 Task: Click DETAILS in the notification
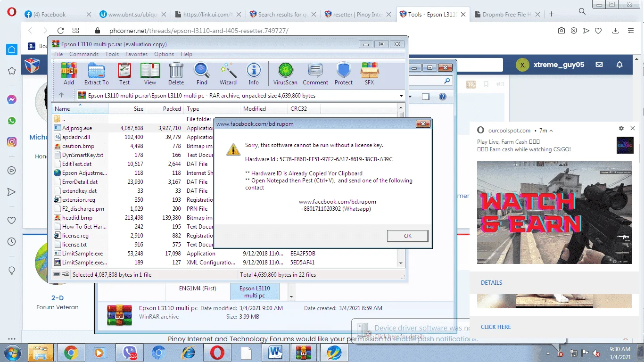(x=491, y=283)
